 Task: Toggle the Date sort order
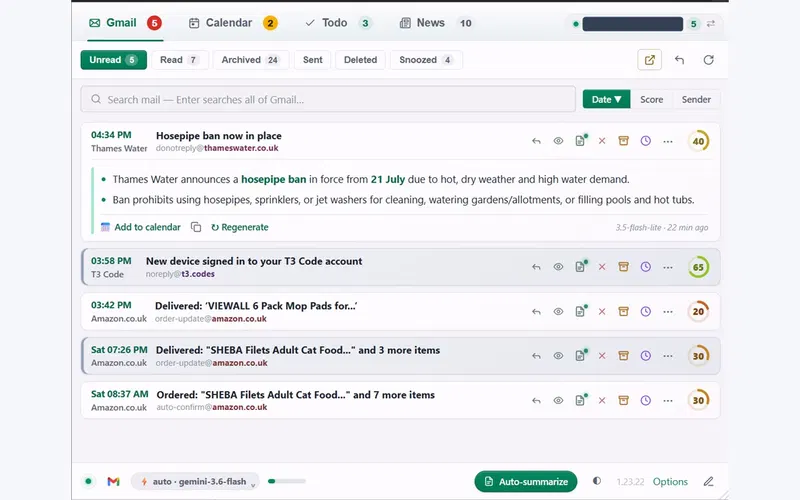606,99
